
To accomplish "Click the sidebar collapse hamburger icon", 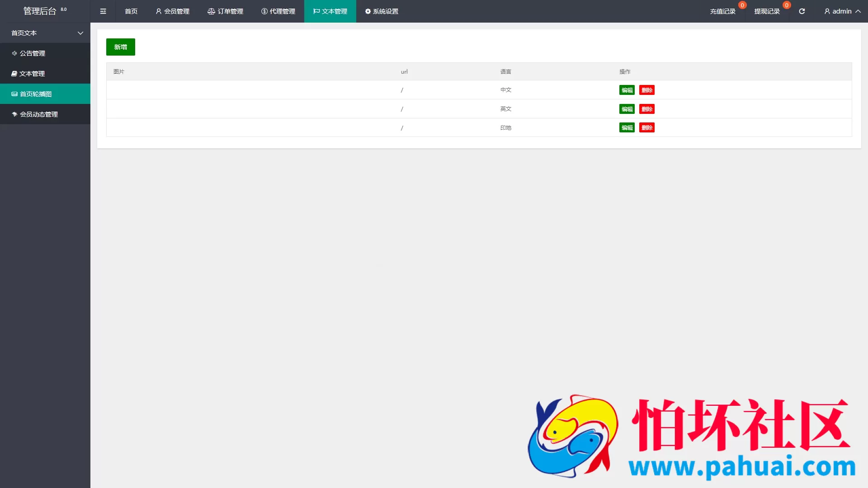I will (103, 11).
